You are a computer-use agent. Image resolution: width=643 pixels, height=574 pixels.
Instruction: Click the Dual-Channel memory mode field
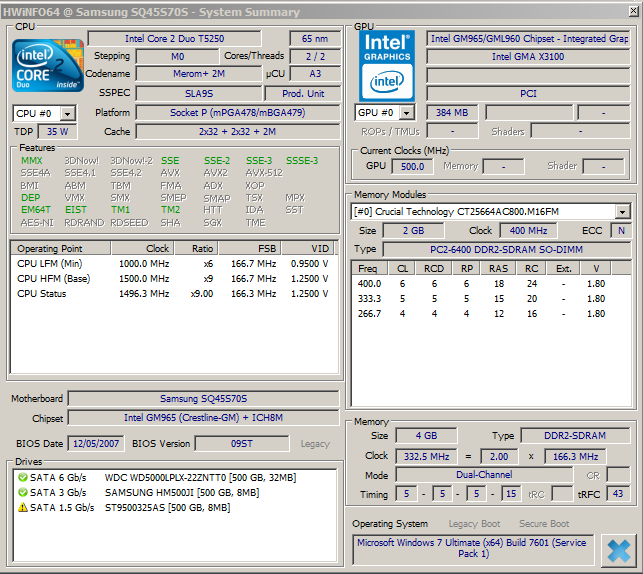coord(484,475)
